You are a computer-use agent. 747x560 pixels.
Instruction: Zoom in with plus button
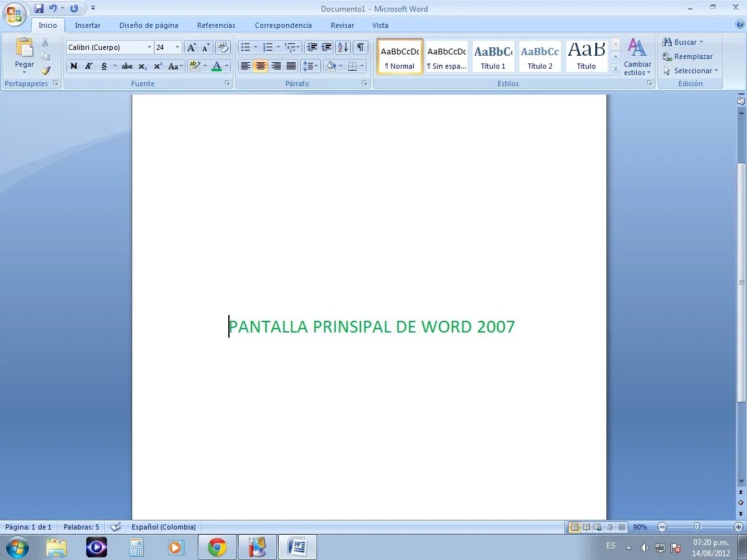pos(739,527)
